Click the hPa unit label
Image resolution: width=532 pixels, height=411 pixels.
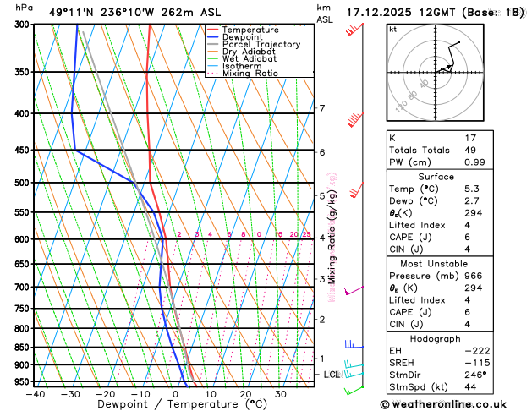(24, 8)
